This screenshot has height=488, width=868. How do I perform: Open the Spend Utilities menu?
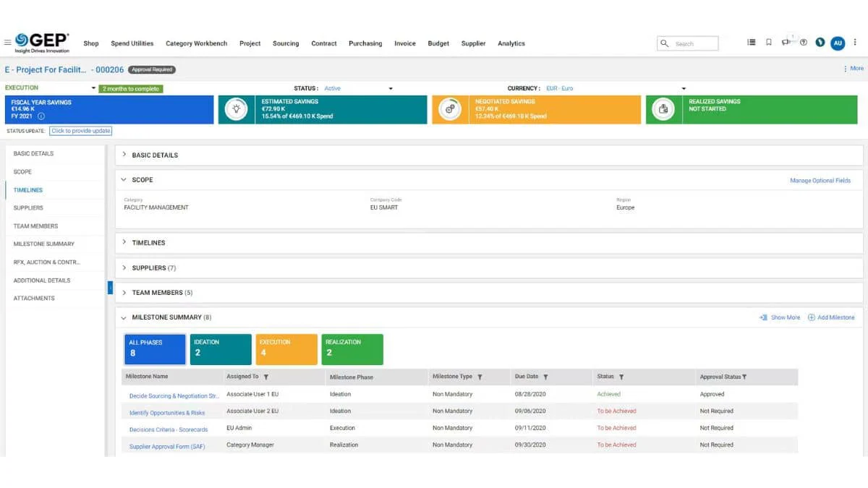click(x=132, y=43)
